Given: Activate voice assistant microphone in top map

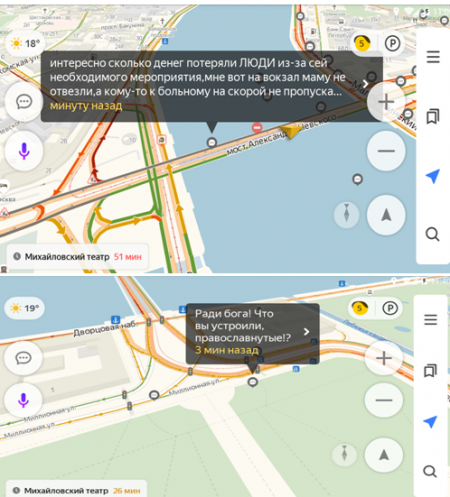Looking at the screenshot, I should [x=24, y=151].
